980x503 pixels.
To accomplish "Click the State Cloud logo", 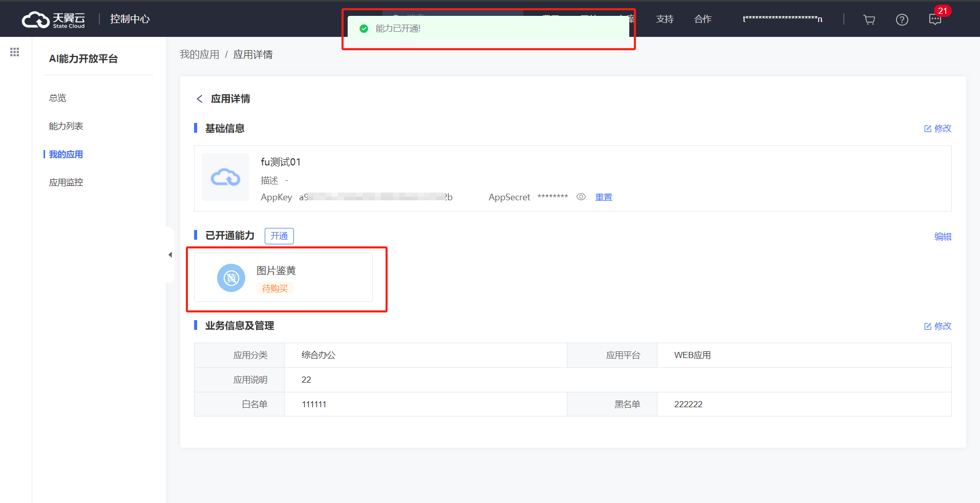I will pos(53,19).
